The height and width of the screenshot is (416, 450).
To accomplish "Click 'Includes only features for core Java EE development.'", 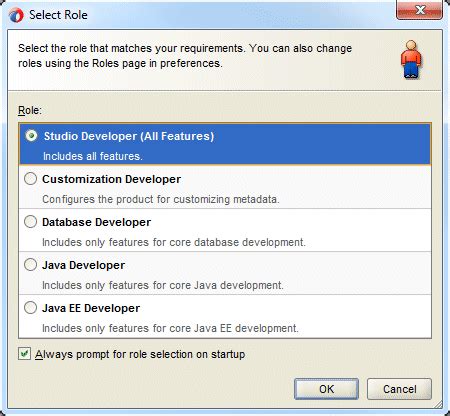I will click(170, 328).
